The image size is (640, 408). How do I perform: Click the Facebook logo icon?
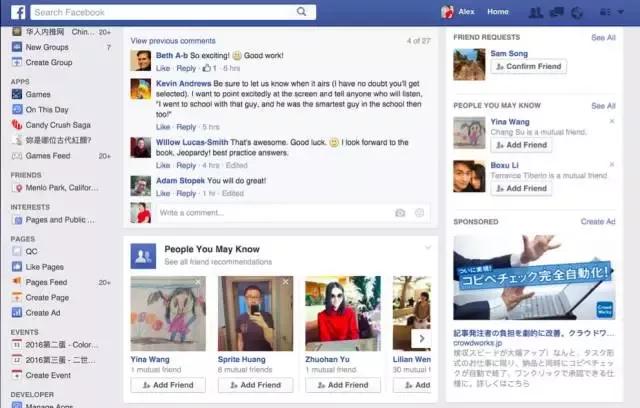point(18,12)
